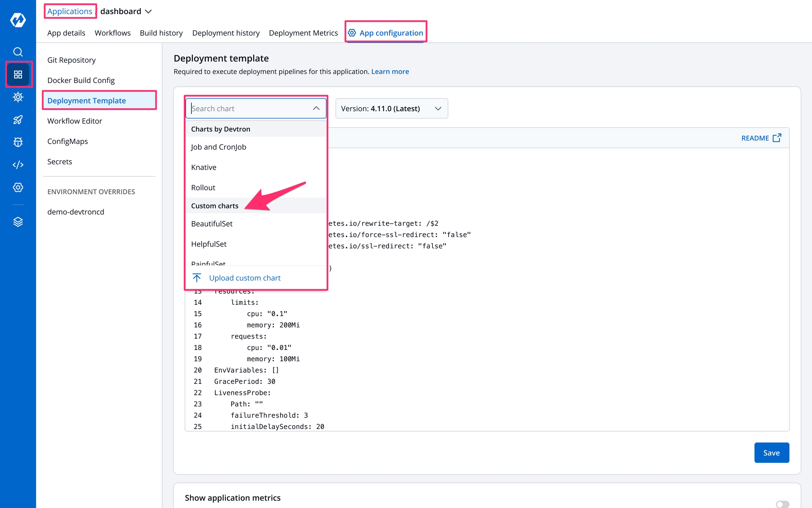This screenshot has height=508, width=812.
Task: Click the stacked layers sidebar icon
Action: pyautogui.click(x=18, y=222)
